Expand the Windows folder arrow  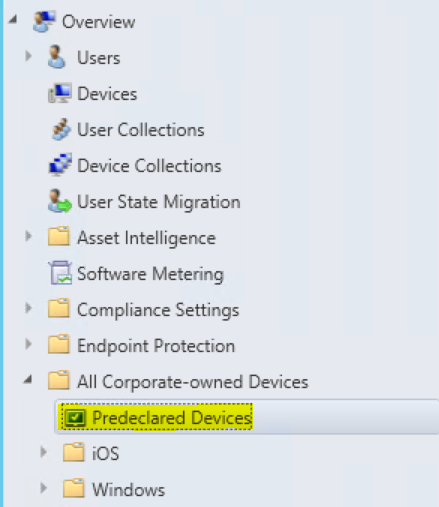click(43, 488)
